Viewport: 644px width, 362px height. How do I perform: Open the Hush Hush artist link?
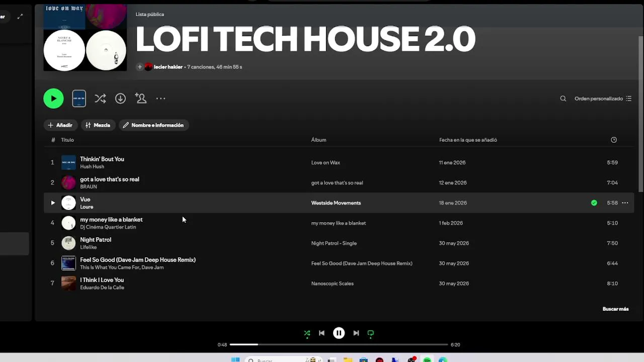click(x=92, y=166)
